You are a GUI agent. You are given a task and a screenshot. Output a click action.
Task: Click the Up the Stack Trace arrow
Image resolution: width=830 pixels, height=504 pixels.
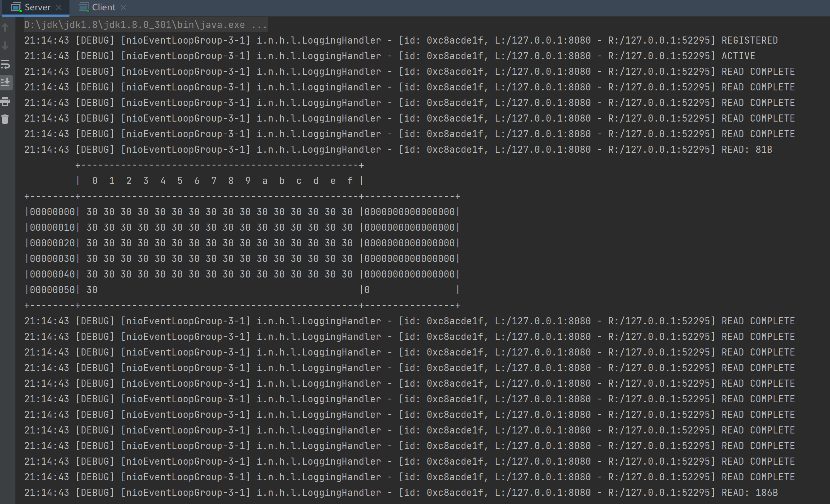(x=5, y=27)
